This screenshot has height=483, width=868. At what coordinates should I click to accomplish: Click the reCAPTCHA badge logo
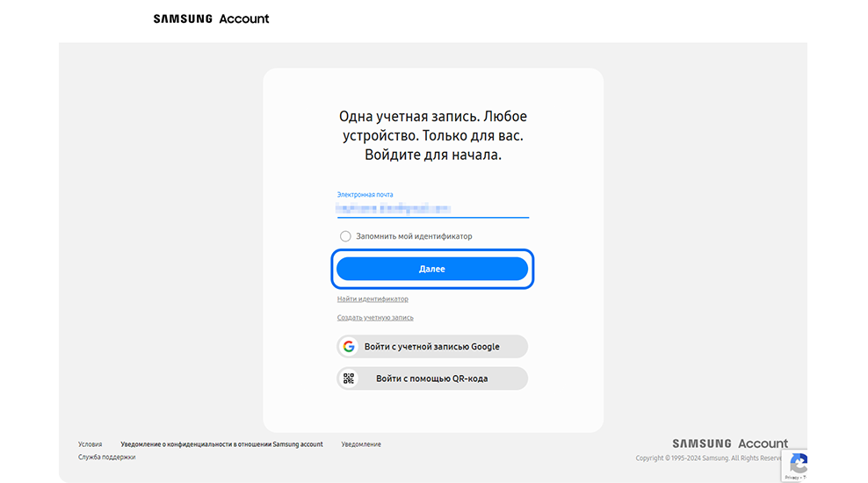(799, 462)
